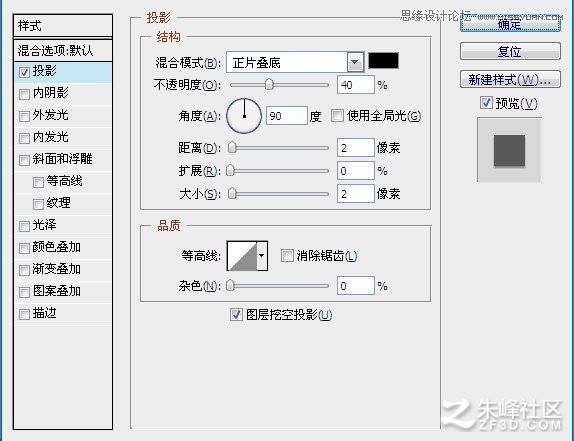Click the angle dial control

click(244, 116)
